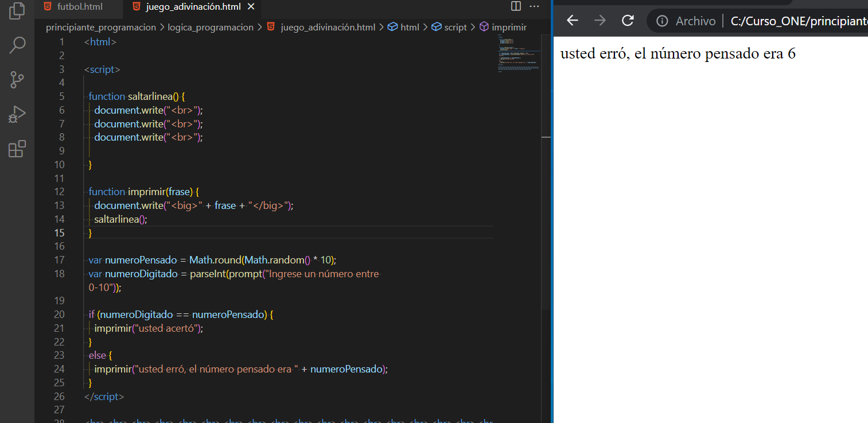Click the opening '<script>' tag on line 3
Screen dimensions: 868x423
pyautogui.click(x=102, y=69)
